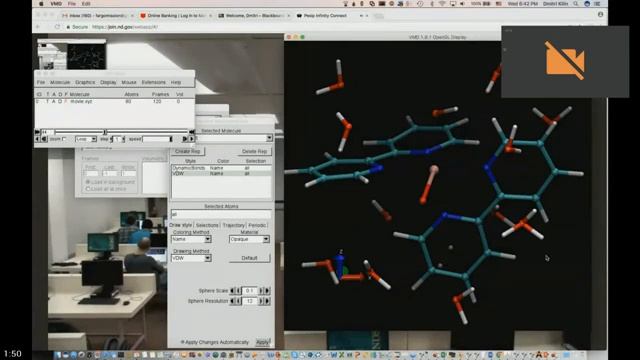
Task: Decrease Sphere Resolution by small step
Action: coord(238,301)
